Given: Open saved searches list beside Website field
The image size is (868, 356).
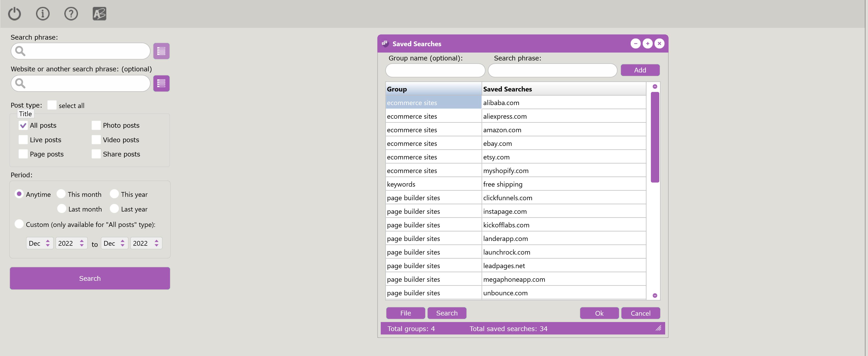Looking at the screenshot, I should (x=161, y=83).
